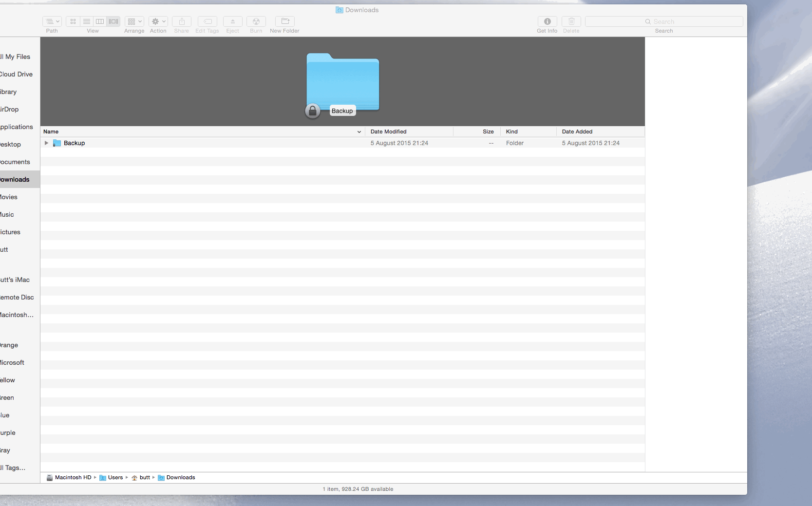Screen dimensions: 812x506
Task: Click the lock badge on Backup folder
Action: pyautogui.click(x=313, y=111)
